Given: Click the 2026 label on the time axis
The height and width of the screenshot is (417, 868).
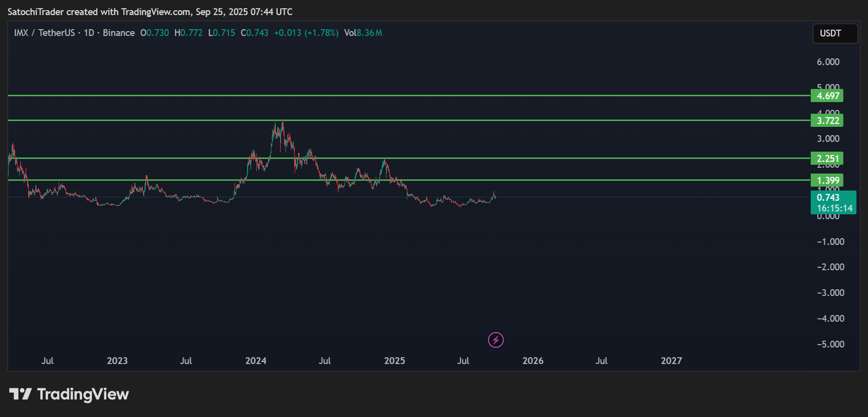Looking at the screenshot, I should tap(533, 361).
